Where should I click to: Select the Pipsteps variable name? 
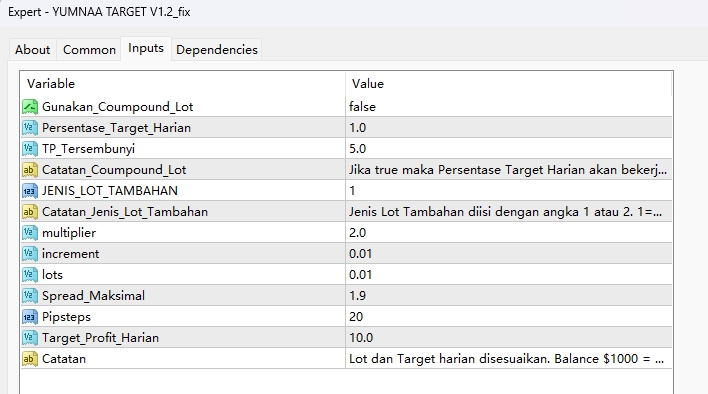66,317
